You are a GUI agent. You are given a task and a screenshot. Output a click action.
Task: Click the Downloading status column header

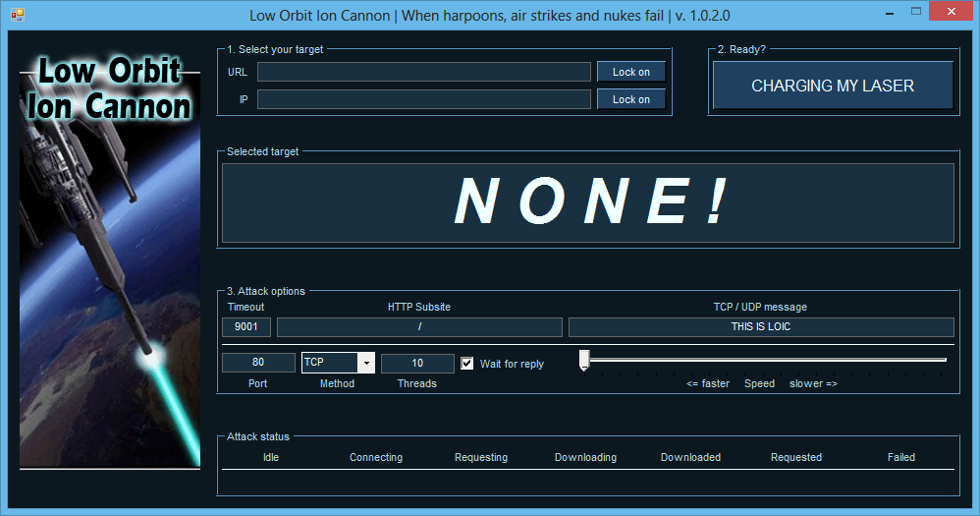click(x=585, y=457)
